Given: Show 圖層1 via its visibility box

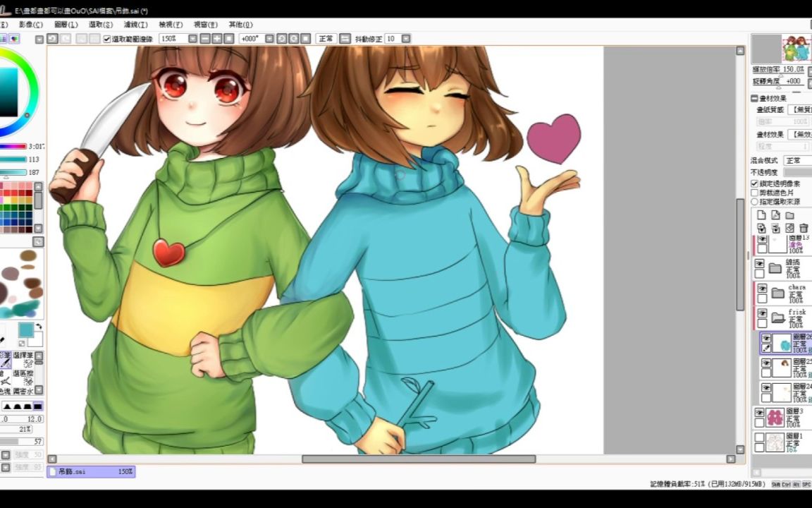Looking at the screenshot, I should point(759,437).
